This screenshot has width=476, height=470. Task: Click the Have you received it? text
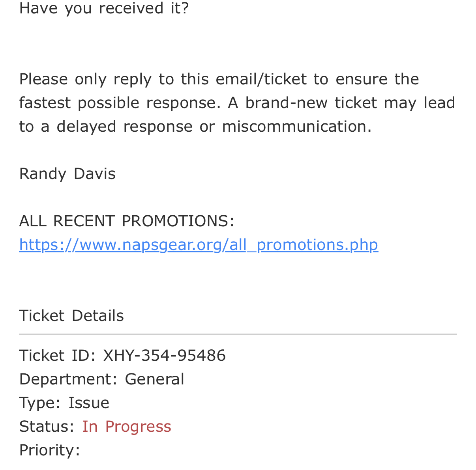tap(104, 8)
